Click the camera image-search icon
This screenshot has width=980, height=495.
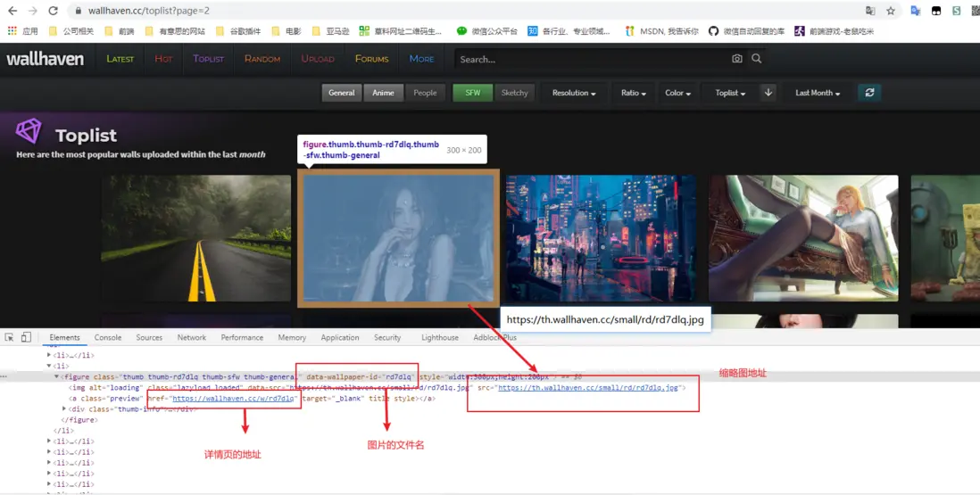pos(737,59)
